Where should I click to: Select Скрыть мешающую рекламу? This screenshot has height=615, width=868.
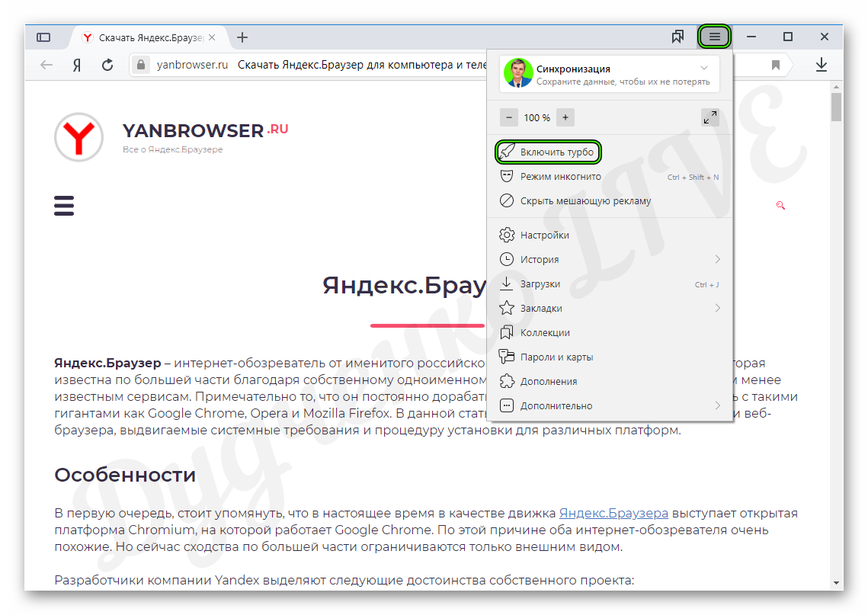point(609,201)
